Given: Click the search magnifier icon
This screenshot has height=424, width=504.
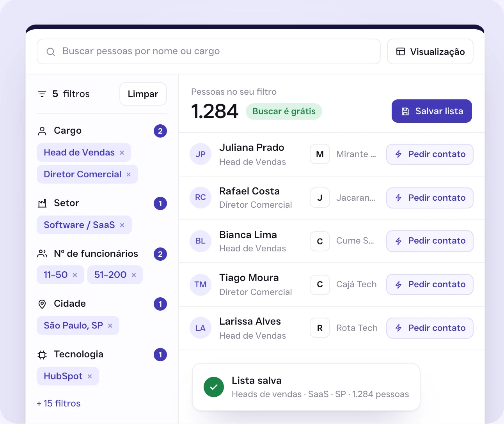Looking at the screenshot, I should (x=51, y=52).
